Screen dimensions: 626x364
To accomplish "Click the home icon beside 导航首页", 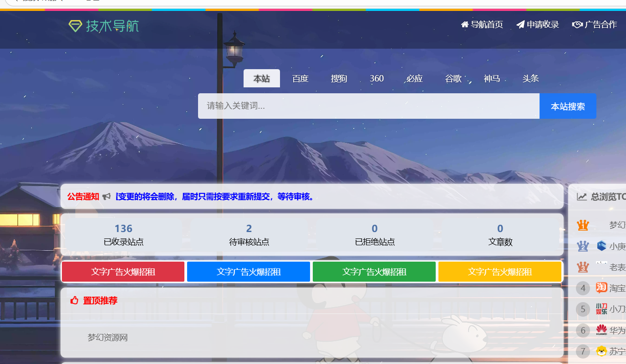I will 464,24.
